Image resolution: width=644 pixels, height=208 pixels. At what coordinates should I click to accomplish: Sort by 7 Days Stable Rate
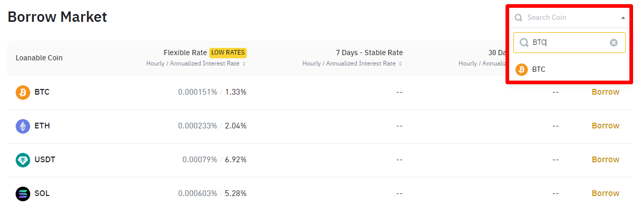pos(400,64)
